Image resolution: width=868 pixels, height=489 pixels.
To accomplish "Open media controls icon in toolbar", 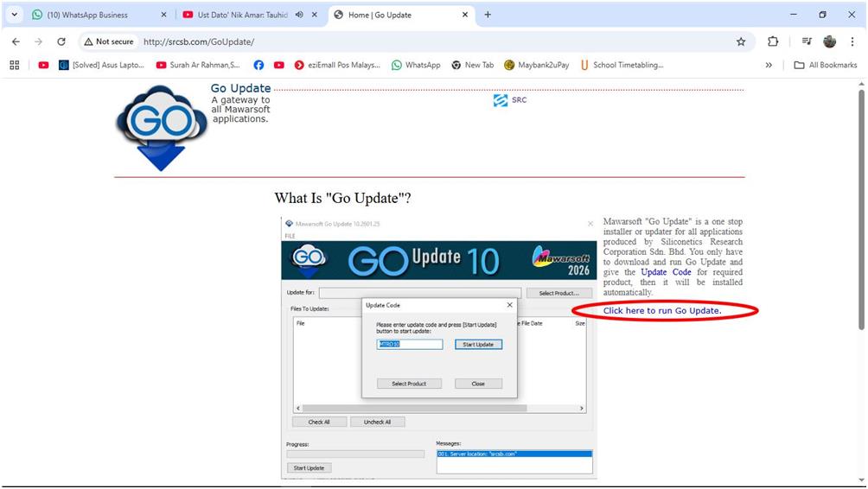I will (806, 41).
